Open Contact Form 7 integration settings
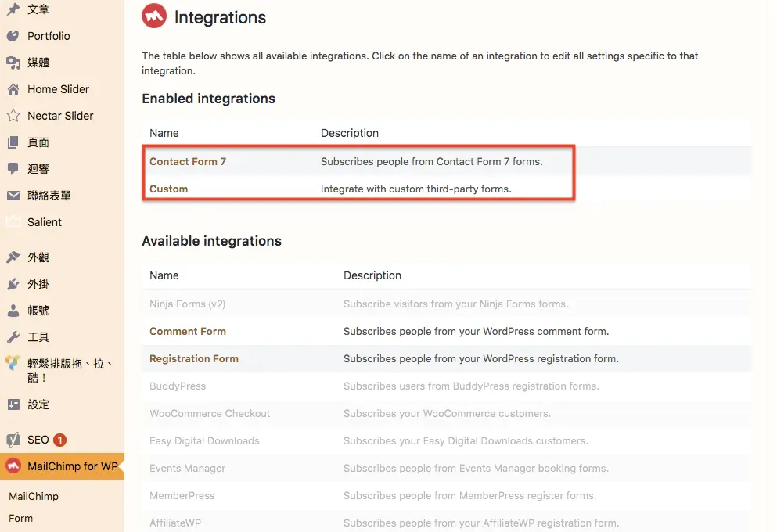Image resolution: width=777 pixels, height=532 pixels. [188, 161]
